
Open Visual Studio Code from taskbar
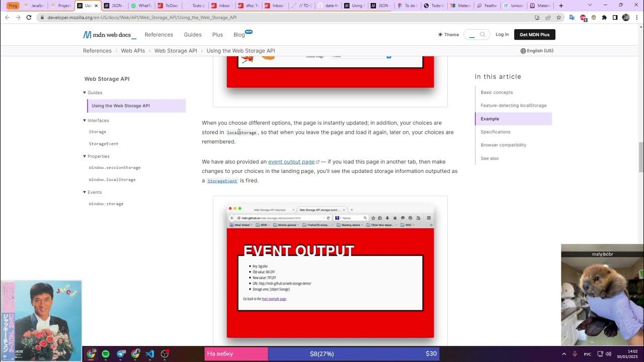[150, 354]
